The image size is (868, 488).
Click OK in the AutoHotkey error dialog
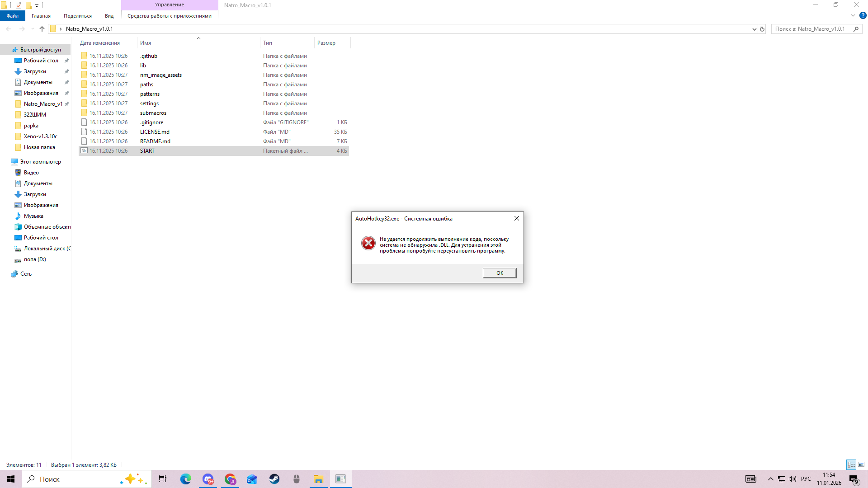coord(499,273)
